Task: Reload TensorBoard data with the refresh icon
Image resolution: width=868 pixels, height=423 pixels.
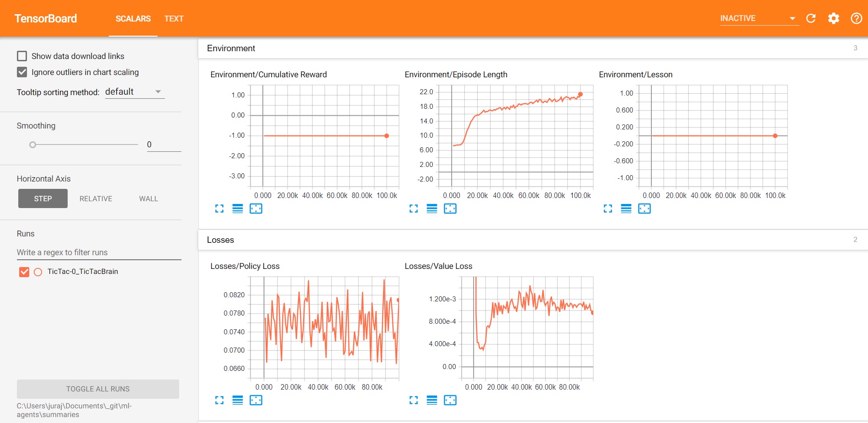Action: tap(811, 18)
